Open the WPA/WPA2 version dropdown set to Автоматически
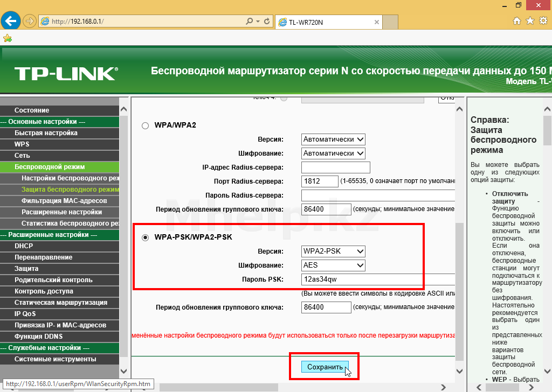Image resolution: width=552 pixels, height=392 pixels. [x=334, y=139]
